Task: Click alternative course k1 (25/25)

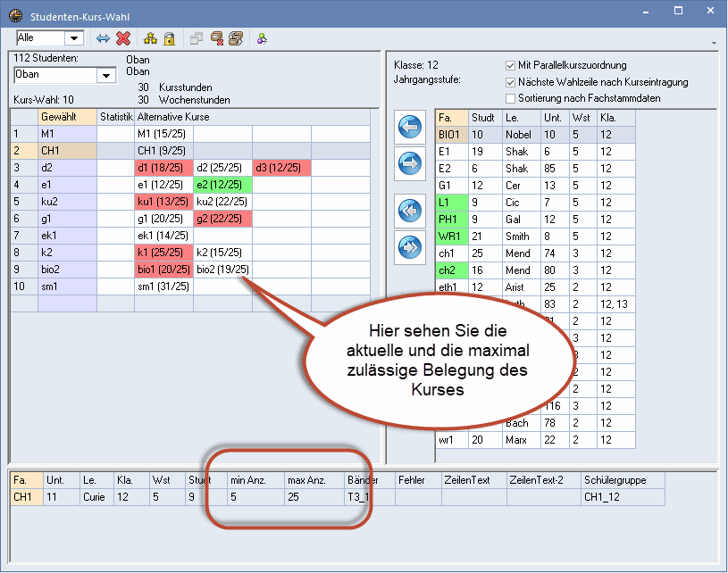Action: tap(163, 253)
